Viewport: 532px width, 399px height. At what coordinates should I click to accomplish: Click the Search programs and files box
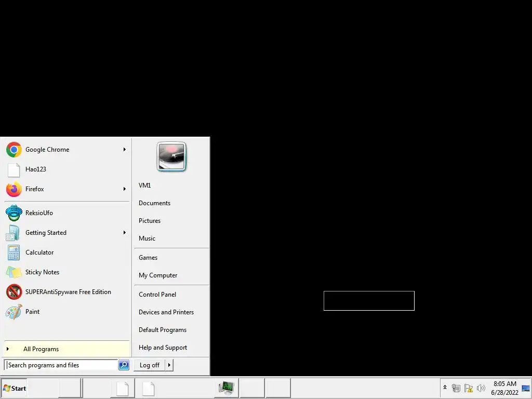point(61,365)
